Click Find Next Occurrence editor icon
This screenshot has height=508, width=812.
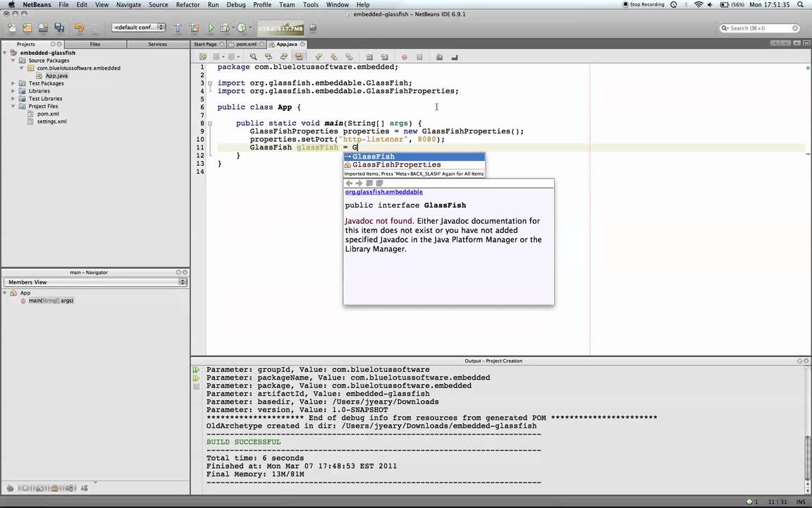[283, 57]
